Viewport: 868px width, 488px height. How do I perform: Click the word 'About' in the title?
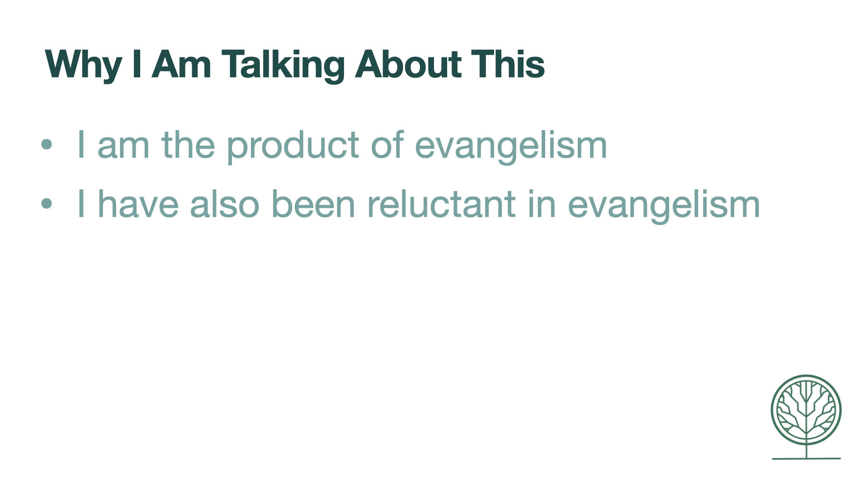(408, 64)
